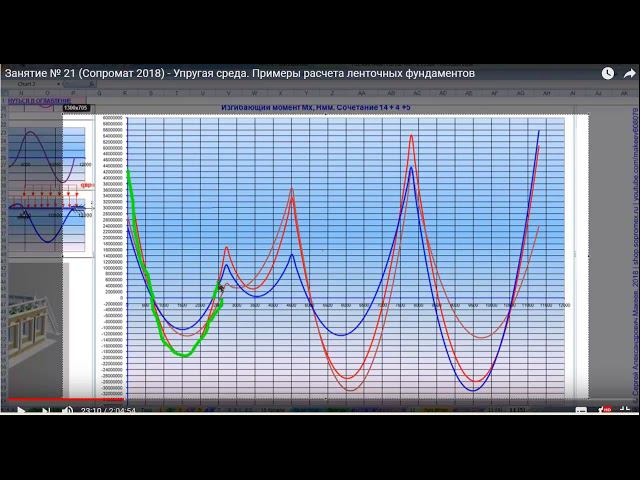Expand the Name Box dropdown arrow
The height and width of the screenshot is (480, 640).
59,84
